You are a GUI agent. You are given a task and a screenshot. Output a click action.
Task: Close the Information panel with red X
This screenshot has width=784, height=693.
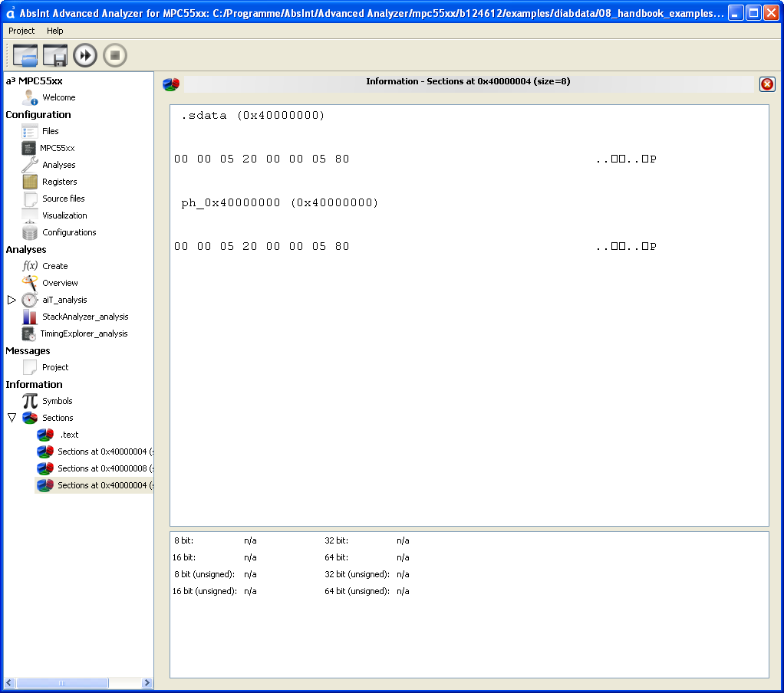click(x=766, y=84)
